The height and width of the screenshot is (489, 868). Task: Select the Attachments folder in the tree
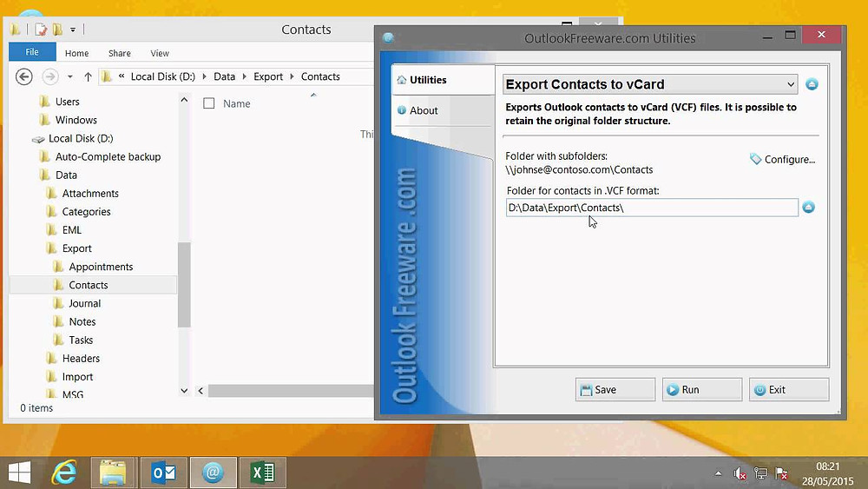point(90,194)
